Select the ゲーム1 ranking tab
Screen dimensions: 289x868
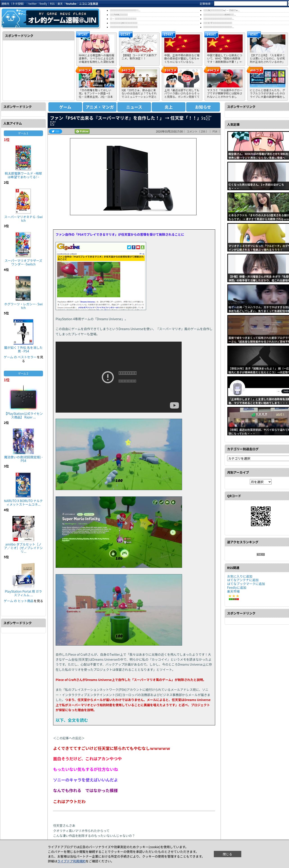(x=23, y=133)
